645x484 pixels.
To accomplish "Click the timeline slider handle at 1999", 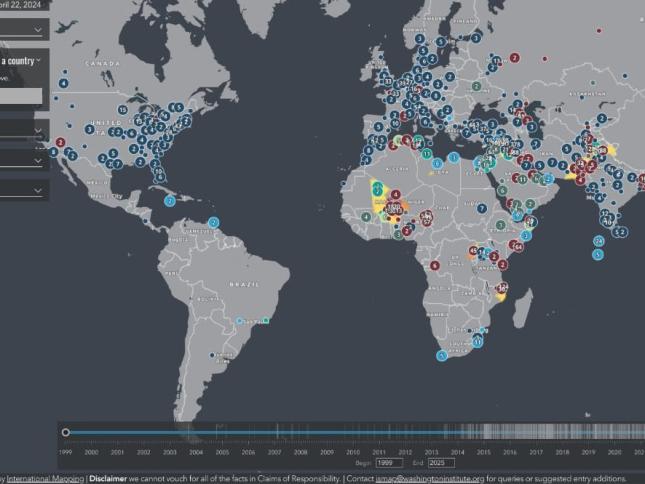I will point(66,433).
